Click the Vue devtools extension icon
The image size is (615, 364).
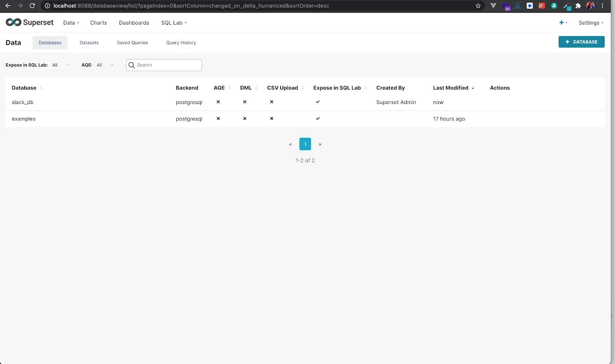click(x=494, y=6)
